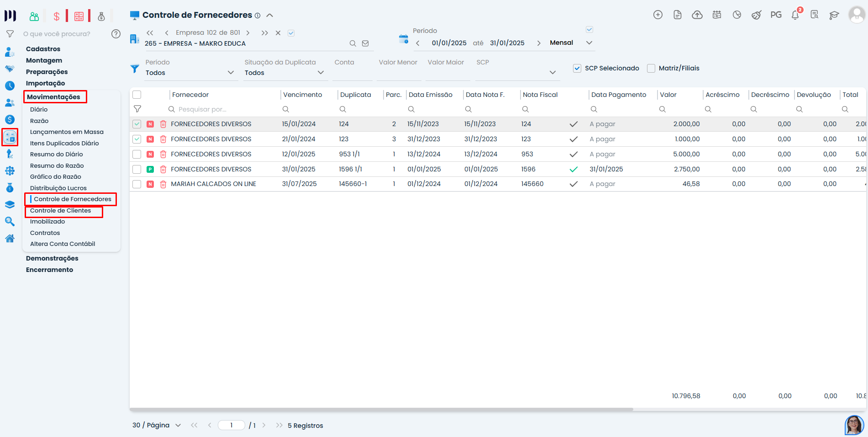Screen dimensions: 868x437
Task: Click the horizontal scrollbar under the table
Action: (x=381, y=409)
